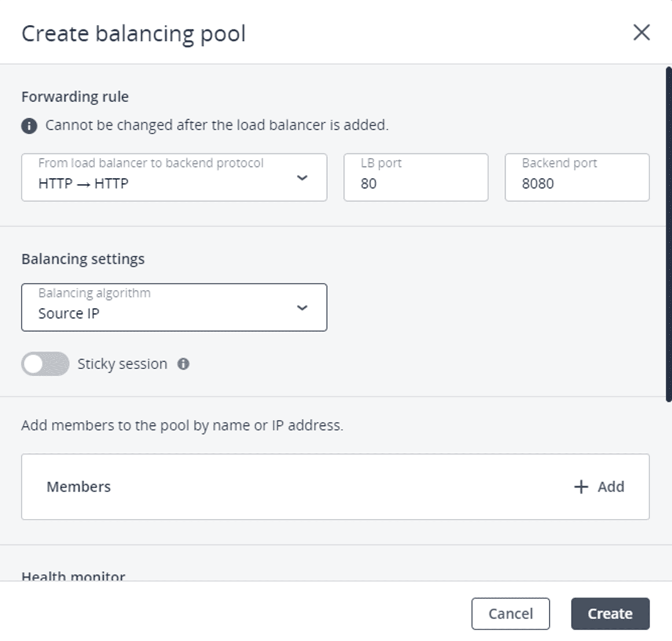Viewport: 672px width, 641px height.
Task: Click the Sticky session label text
Action: [x=122, y=364]
